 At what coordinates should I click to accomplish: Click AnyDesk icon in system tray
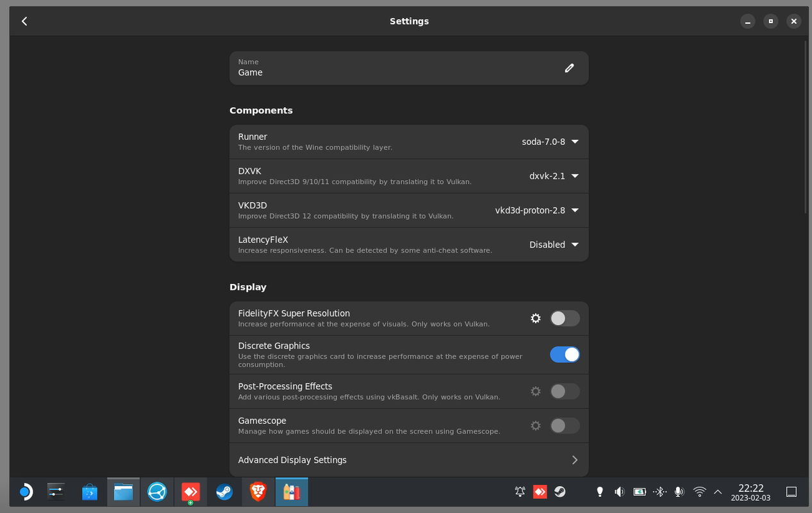point(540,492)
